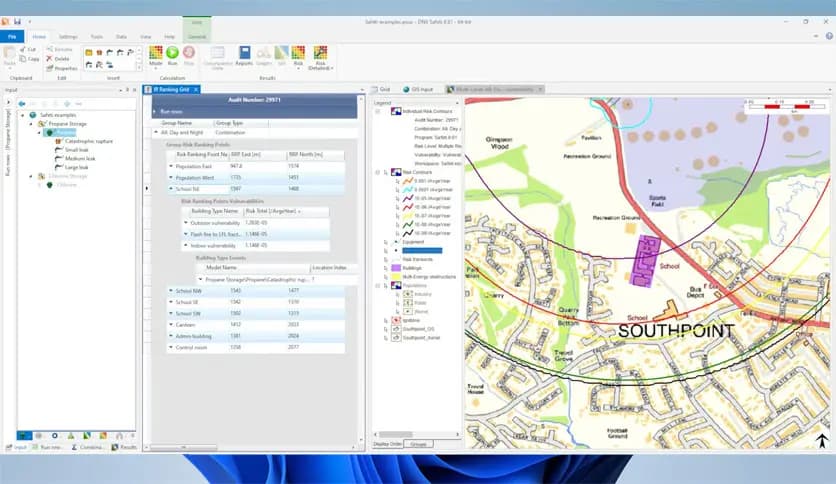Close the IR Ranking Grid tab
836x484 pixels.
tap(196, 90)
